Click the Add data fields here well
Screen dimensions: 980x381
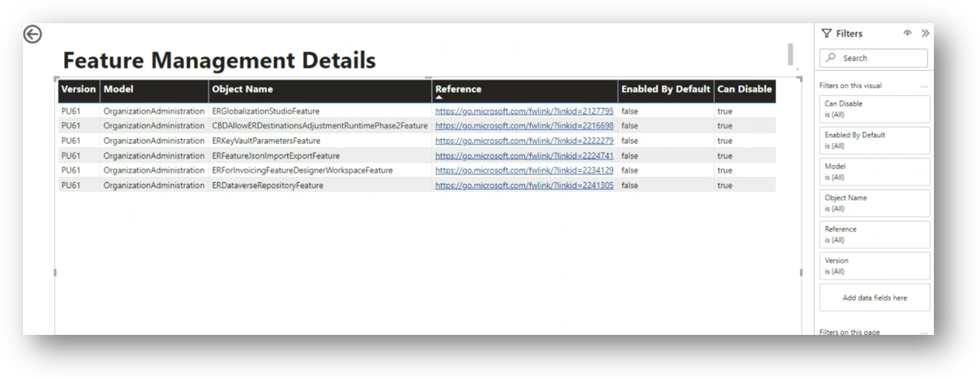(x=874, y=298)
